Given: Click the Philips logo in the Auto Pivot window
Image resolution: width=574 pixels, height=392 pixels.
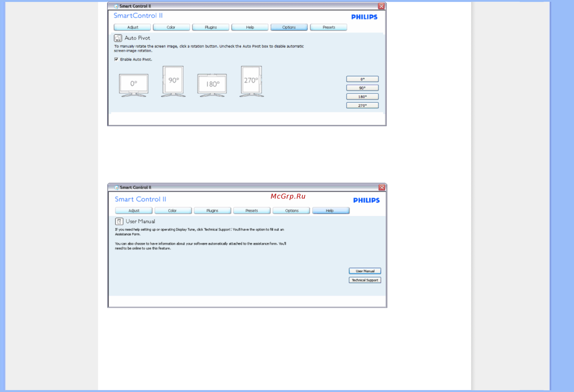Looking at the screenshot, I should [x=364, y=17].
